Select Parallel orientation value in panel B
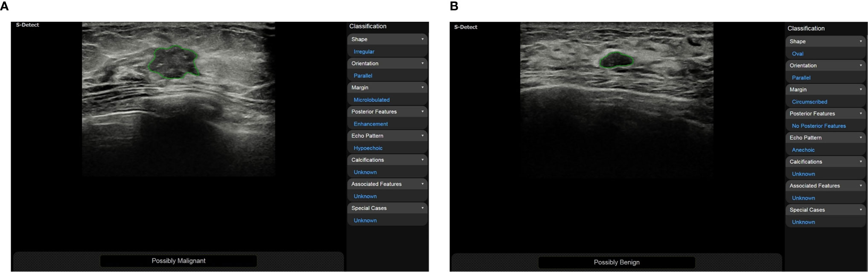868x272 pixels. (x=801, y=78)
